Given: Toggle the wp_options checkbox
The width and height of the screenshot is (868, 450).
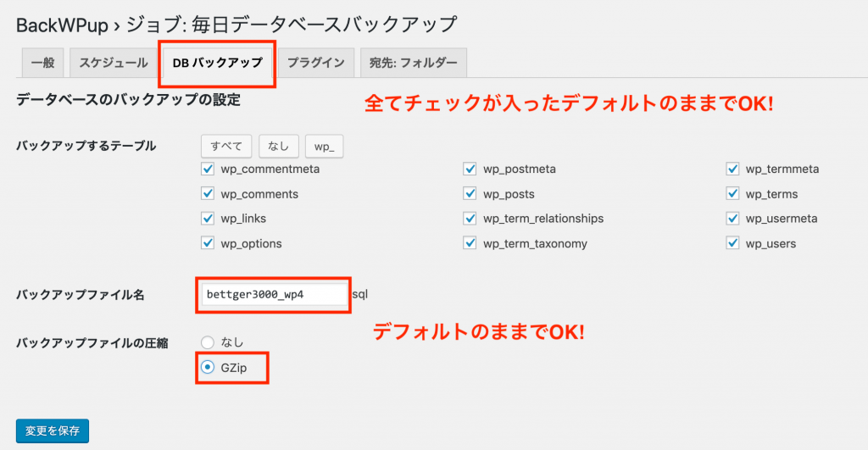Looking at the screenshot, I should (208, 243).
